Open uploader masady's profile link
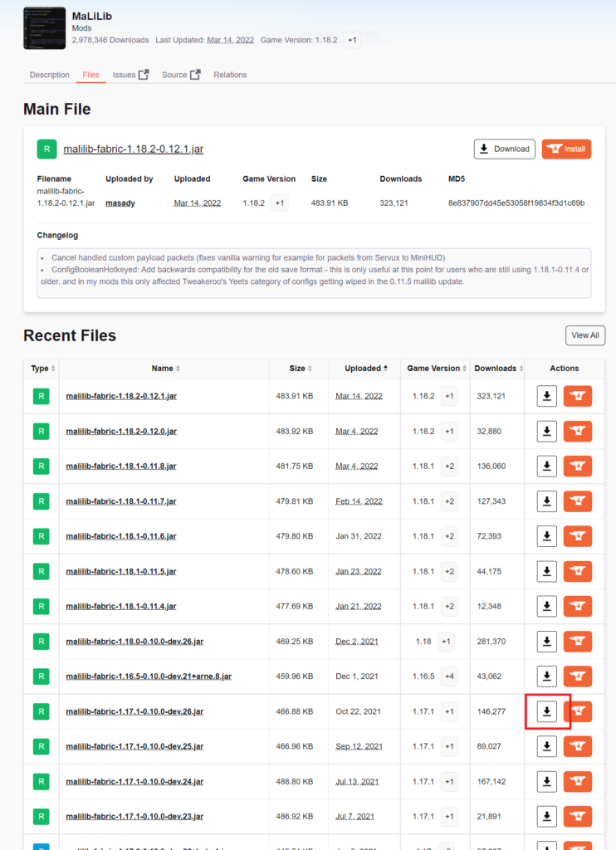616x850 pixels. pyautogui.click(x=120, y=203)
